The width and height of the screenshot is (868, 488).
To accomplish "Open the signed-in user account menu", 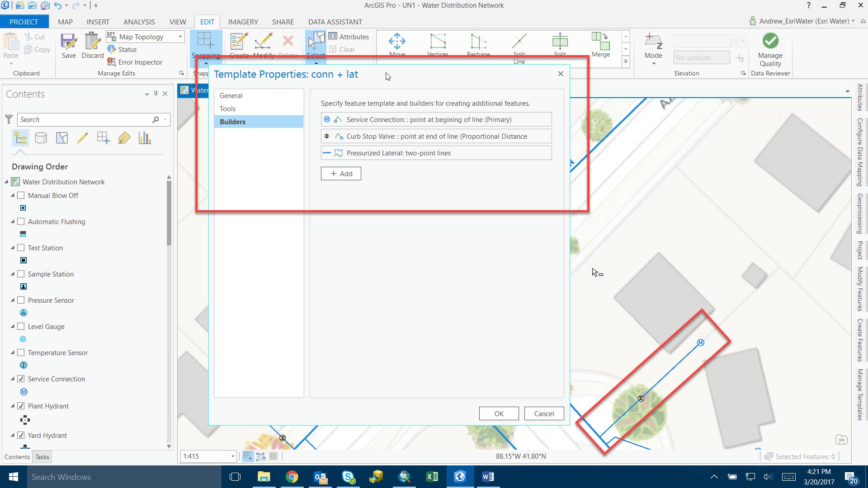I will click(802, 21).
